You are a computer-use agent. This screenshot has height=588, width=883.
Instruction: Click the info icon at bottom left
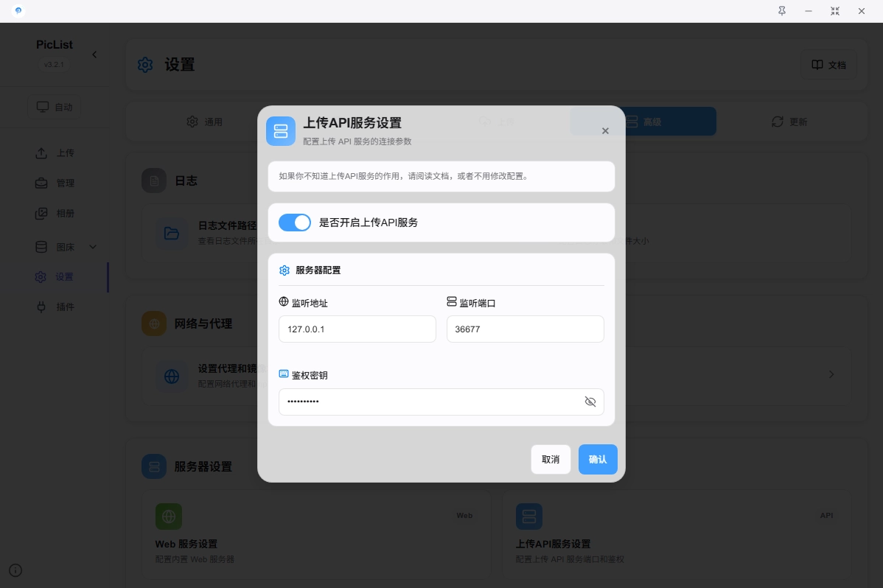coord(15,570)
